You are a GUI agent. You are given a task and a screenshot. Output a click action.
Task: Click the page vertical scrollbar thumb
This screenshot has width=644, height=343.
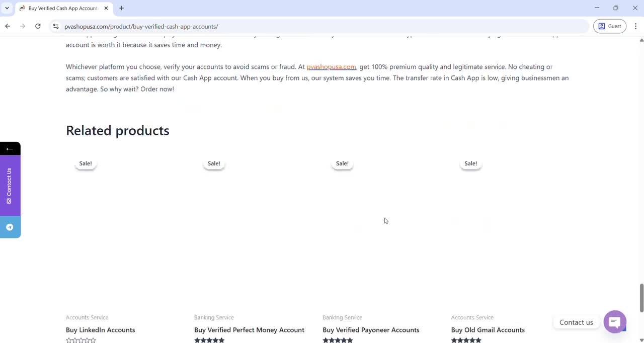641,298
